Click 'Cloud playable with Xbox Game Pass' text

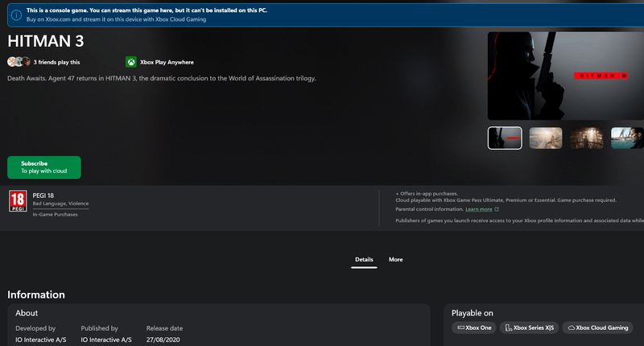click(x=506, y=200)
